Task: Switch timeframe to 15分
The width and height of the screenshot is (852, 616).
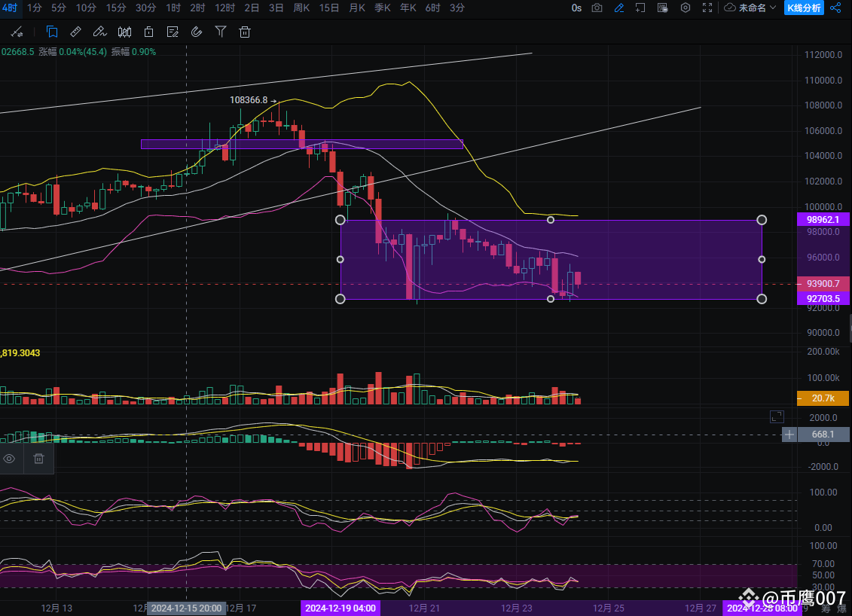Action: click(x=116, y=8)
